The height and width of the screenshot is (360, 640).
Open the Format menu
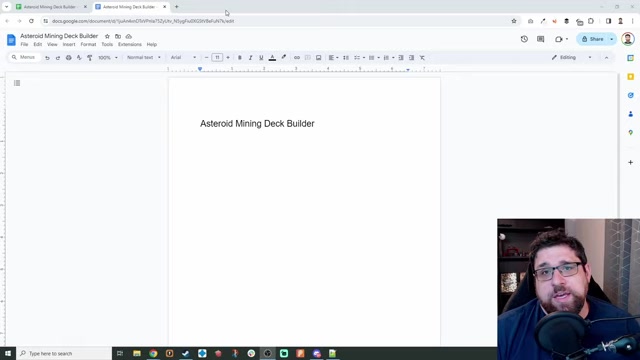click(x=88, y=44)
